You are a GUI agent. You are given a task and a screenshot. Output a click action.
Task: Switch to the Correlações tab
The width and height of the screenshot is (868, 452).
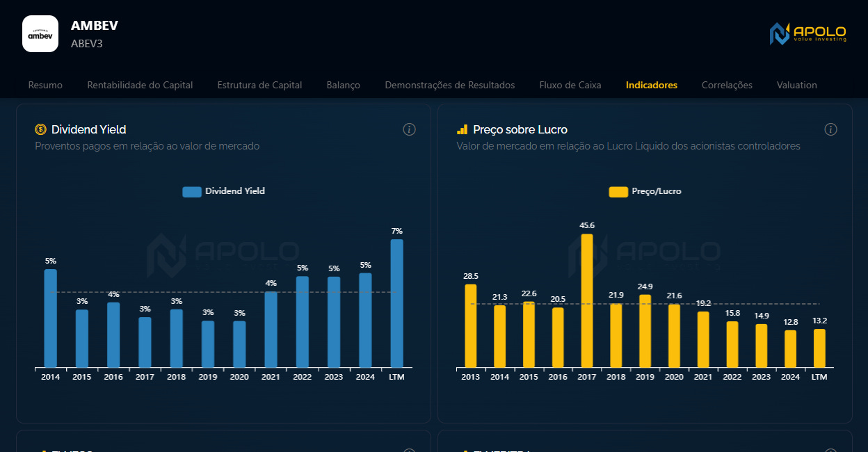(x=727, y=85)
